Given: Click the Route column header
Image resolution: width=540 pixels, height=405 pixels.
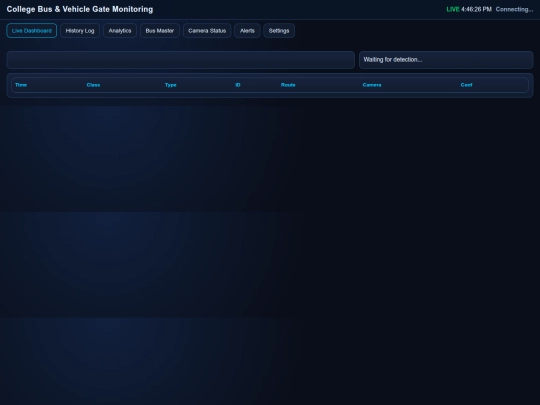Looking at the screenshot, I should tap(288, 85).
